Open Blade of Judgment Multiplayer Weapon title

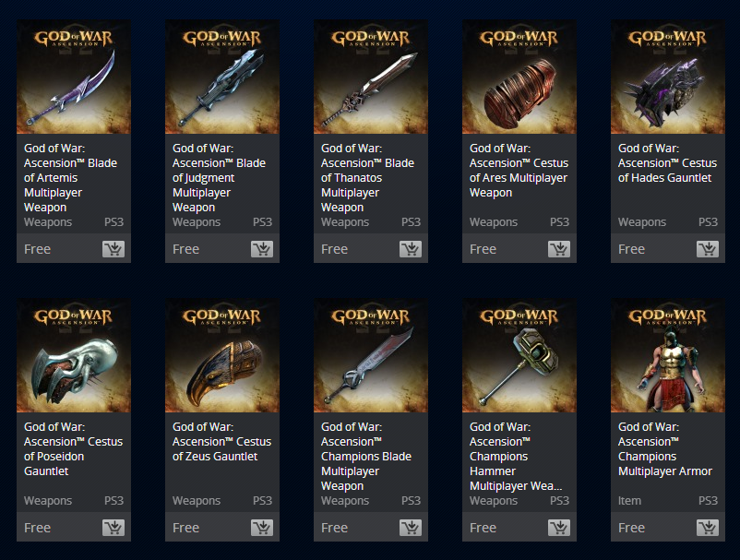coord(219,178)
